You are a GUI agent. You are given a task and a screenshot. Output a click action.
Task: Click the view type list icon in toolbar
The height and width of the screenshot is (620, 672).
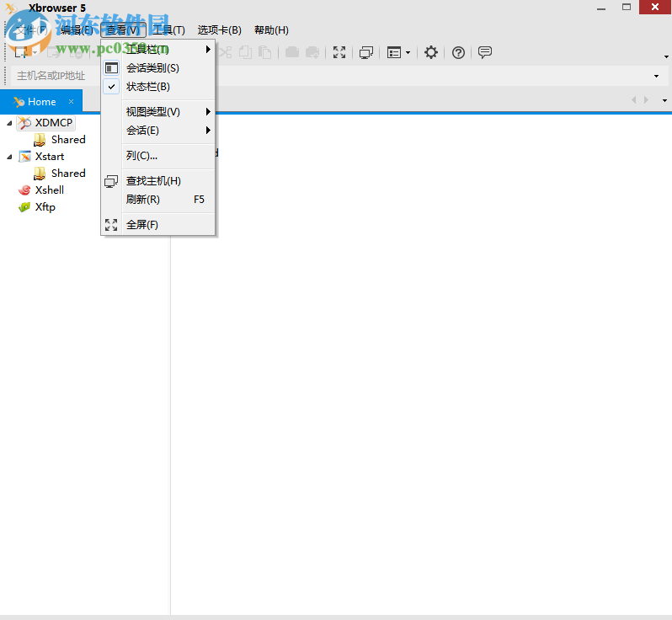[x=393, y=53]
